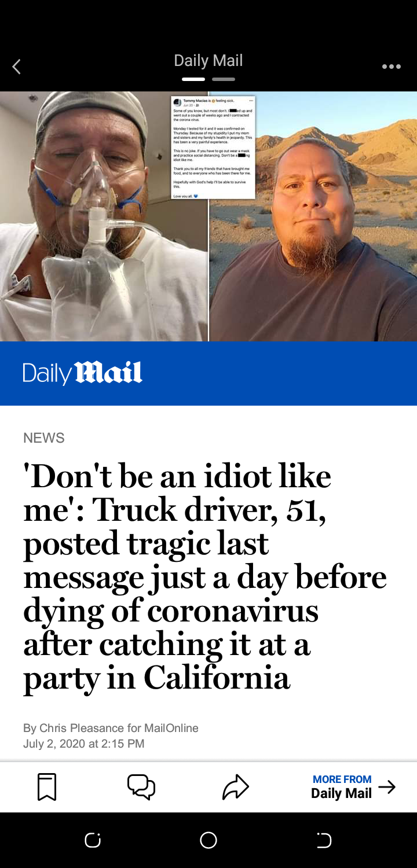
Task: Tap the arrow beside More From Daily Mail
Action: click(386, 787)
